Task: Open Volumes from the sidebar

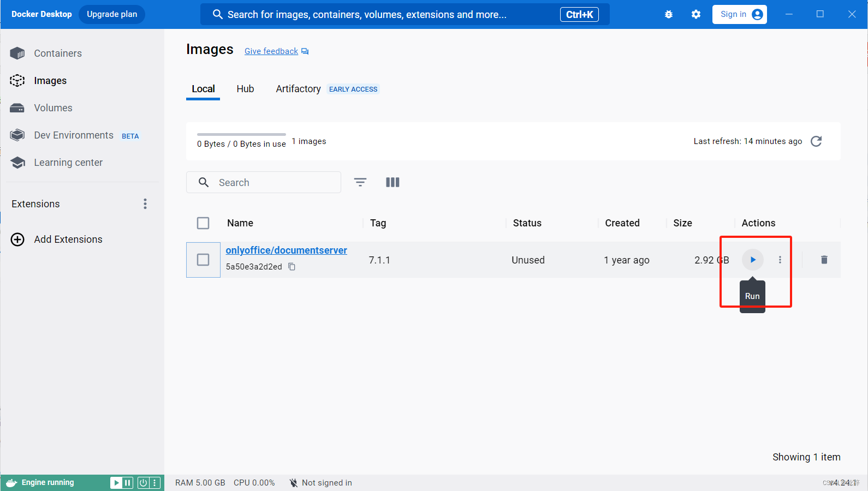Action: [53, 108]
